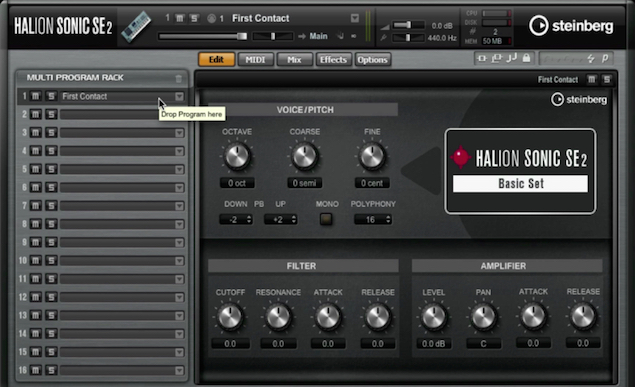
Task: Mute rack slot 13
Action: tap(36, 316)
